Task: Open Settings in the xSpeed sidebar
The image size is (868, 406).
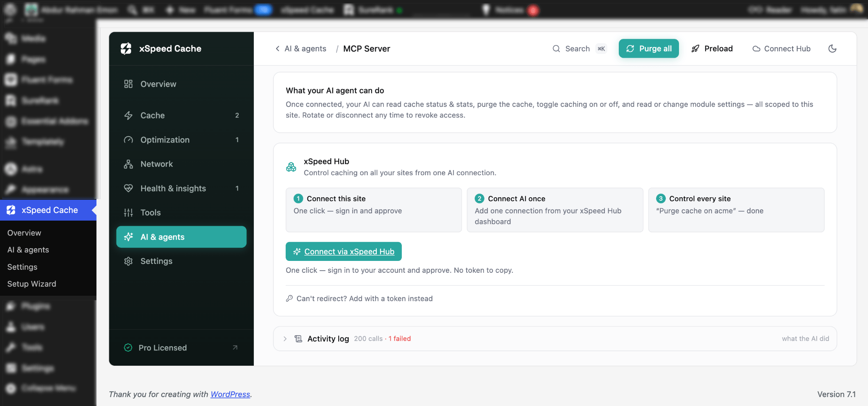Action: (181, 261)
